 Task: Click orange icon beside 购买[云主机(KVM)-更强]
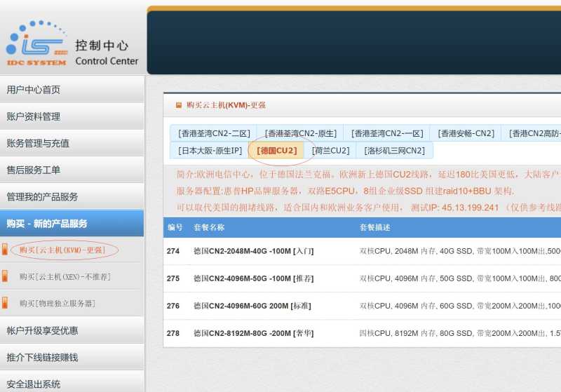(5, 250)
